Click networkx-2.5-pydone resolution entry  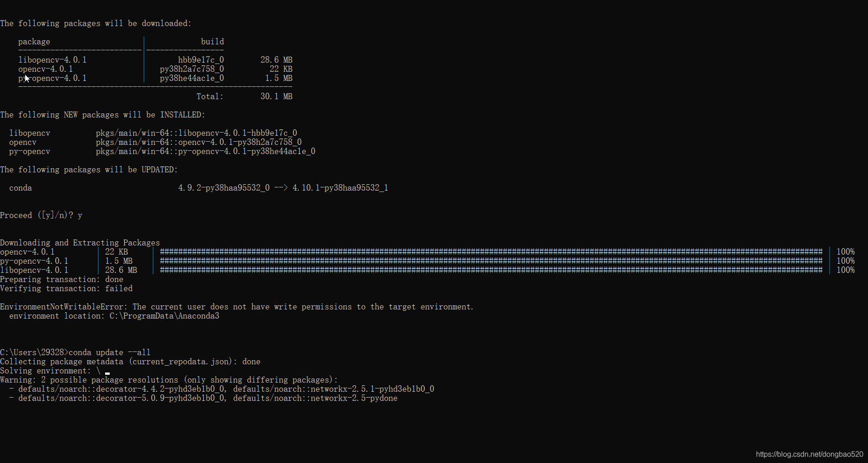[315, 398]
